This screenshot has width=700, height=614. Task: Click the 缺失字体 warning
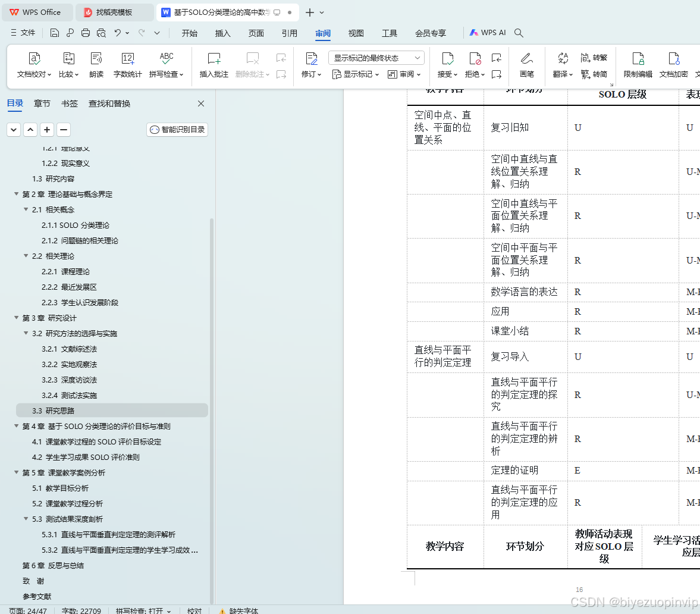click(x=238, y=610)
